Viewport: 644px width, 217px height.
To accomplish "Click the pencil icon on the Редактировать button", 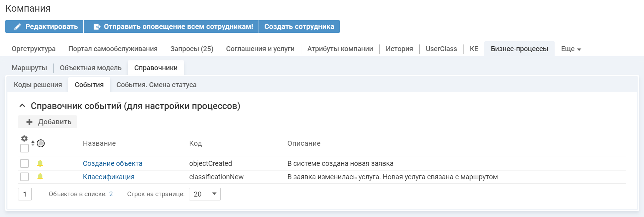I will [17, 27].
